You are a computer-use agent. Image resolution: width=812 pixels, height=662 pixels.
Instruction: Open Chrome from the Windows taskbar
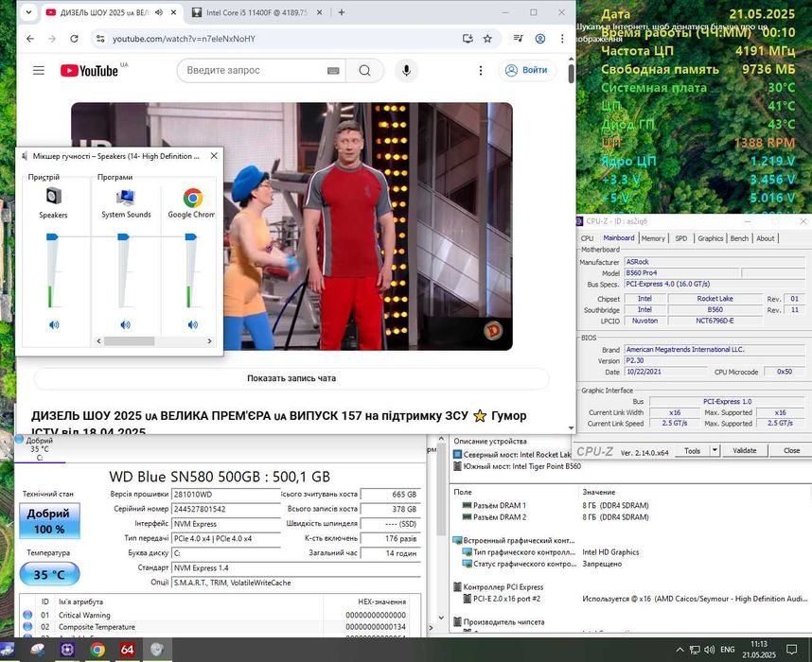click(x=97, y=650)
